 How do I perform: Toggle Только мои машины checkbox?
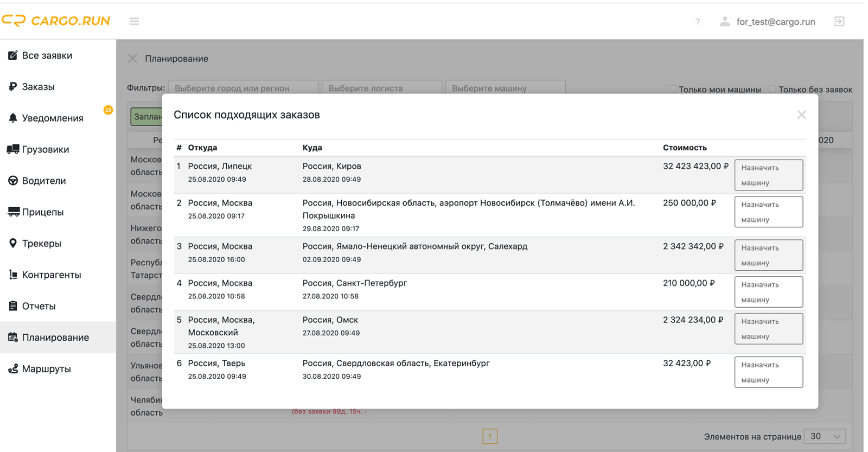[x=673, y=89]
